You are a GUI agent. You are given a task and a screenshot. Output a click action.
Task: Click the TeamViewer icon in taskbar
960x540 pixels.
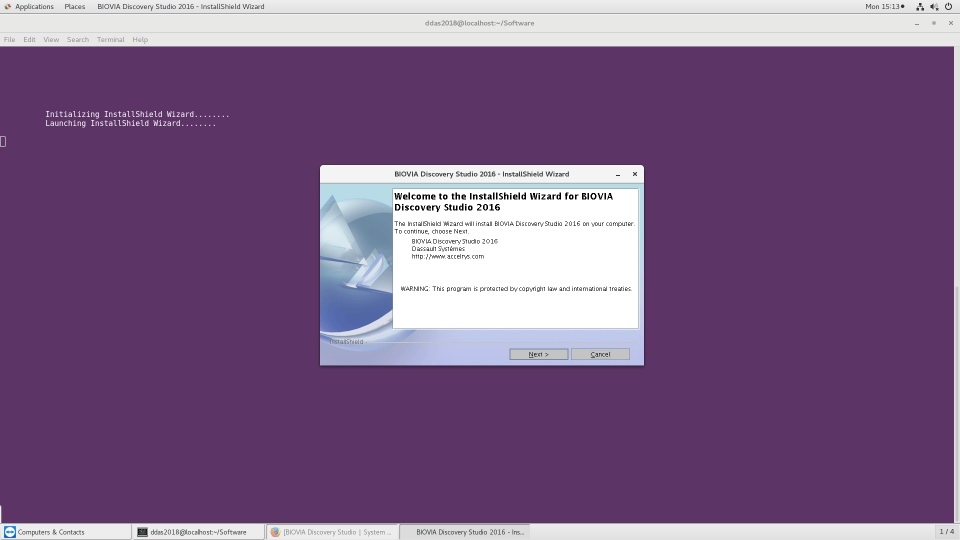10,532
